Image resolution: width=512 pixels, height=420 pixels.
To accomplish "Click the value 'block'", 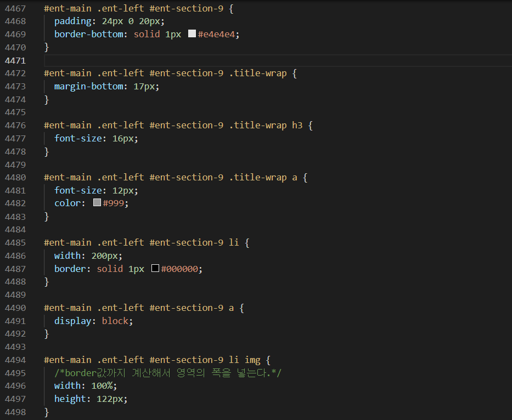I will 115,321.
